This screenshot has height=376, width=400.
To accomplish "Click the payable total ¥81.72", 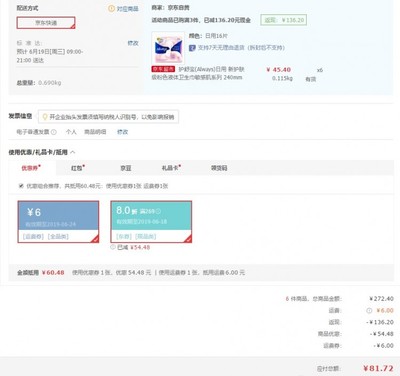I will 378,368.
